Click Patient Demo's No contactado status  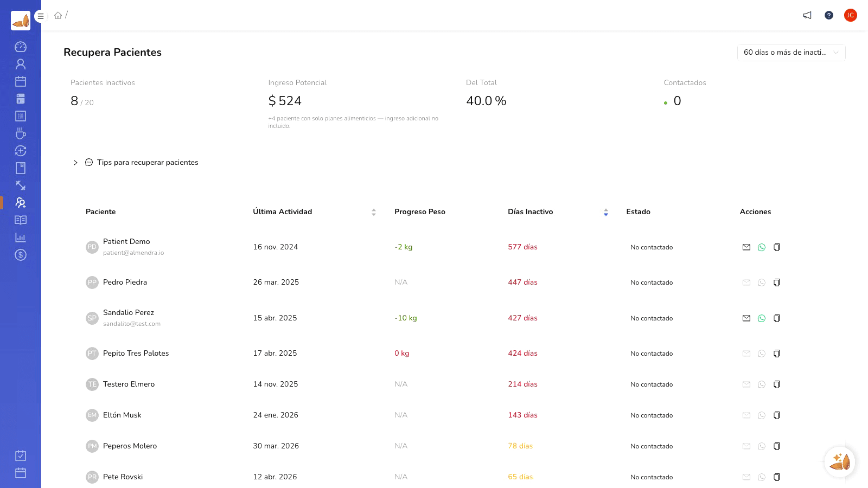(x=652, y=247)
